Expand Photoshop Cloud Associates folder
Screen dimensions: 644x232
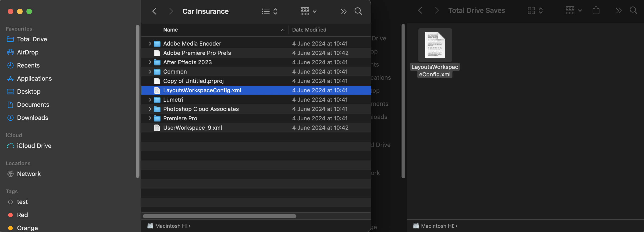(150, 109)
